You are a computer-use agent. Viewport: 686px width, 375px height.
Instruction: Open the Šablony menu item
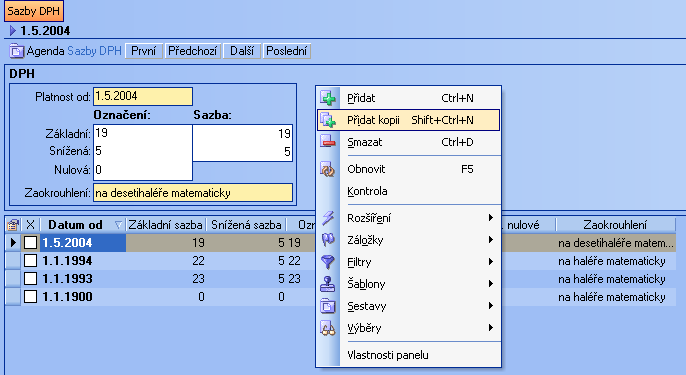(409, 284)
